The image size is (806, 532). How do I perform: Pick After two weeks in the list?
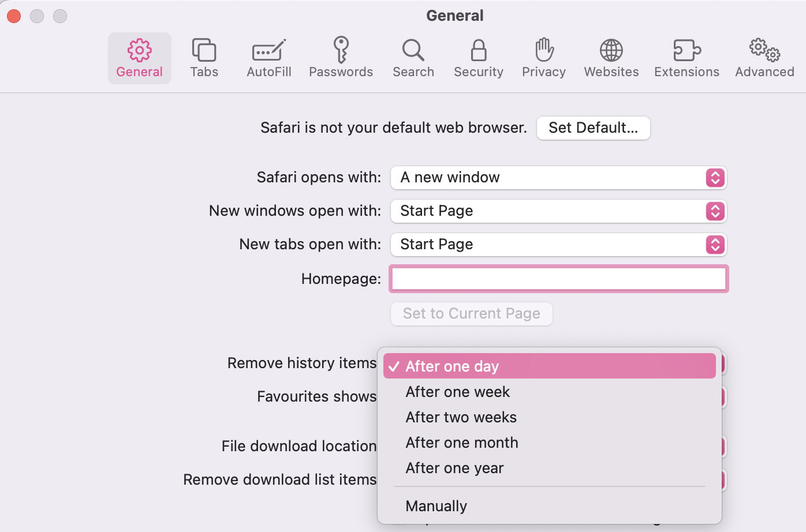tap(550, 417)
